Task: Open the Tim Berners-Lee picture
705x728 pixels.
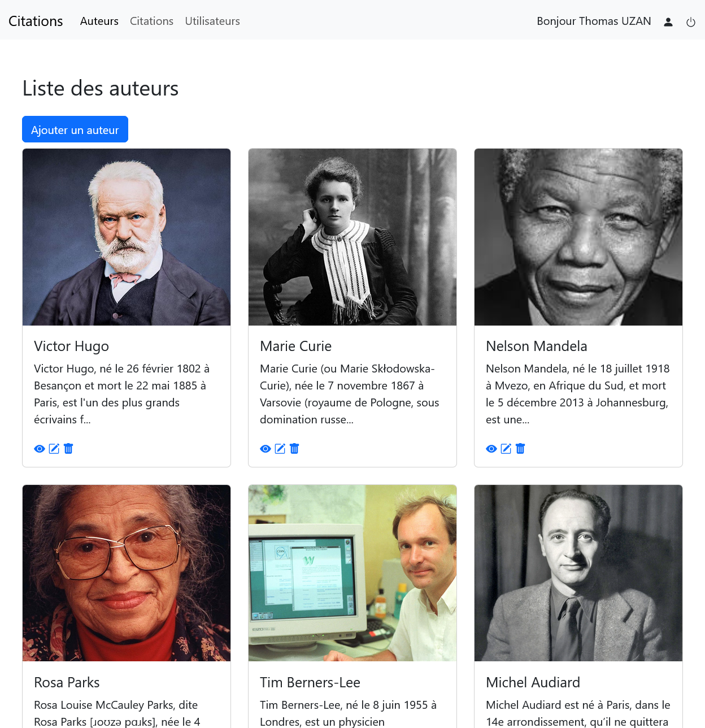Action: [352, 573]
